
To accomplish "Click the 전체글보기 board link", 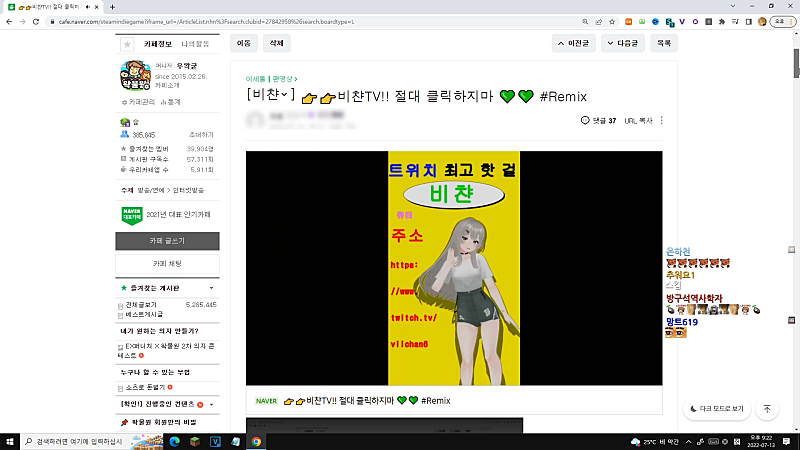I will coord(140,304).
